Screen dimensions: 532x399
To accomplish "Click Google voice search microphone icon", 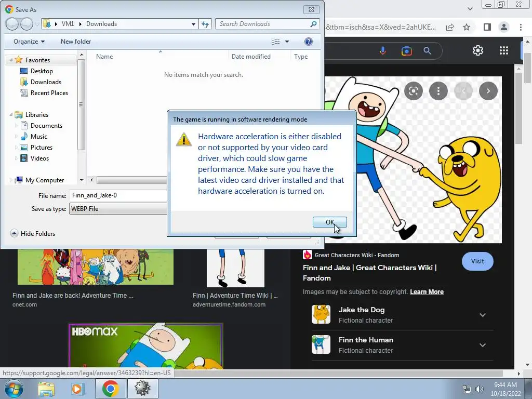I will pyautogui.click(x=383, y=51).
